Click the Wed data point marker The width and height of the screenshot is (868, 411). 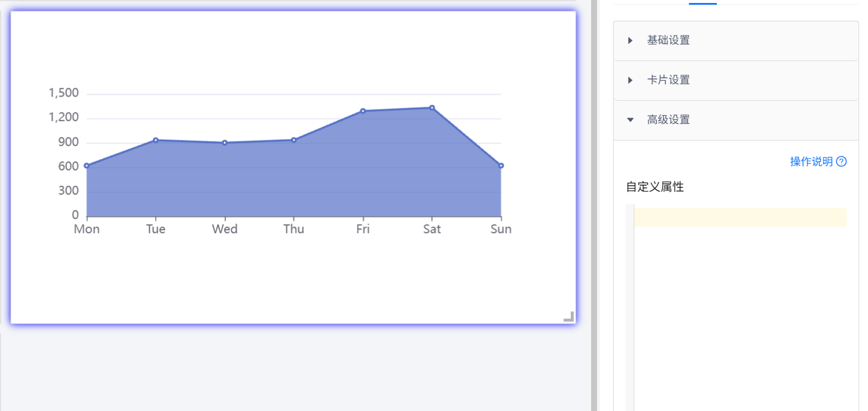[x=225, y=143]
